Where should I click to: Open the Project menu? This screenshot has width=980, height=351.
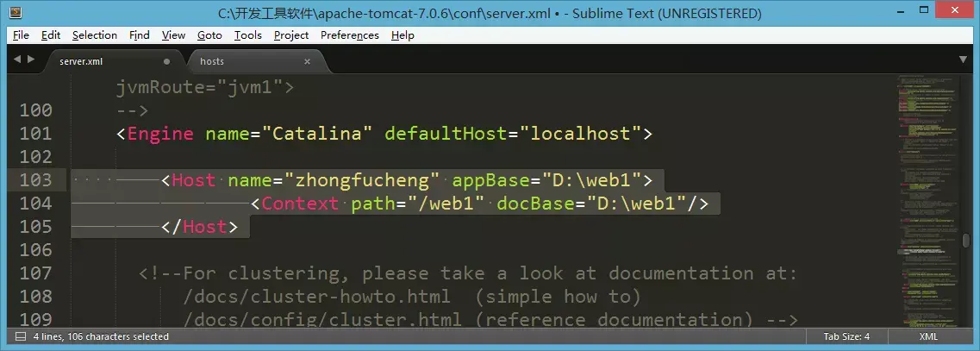(x=291, y=35)
